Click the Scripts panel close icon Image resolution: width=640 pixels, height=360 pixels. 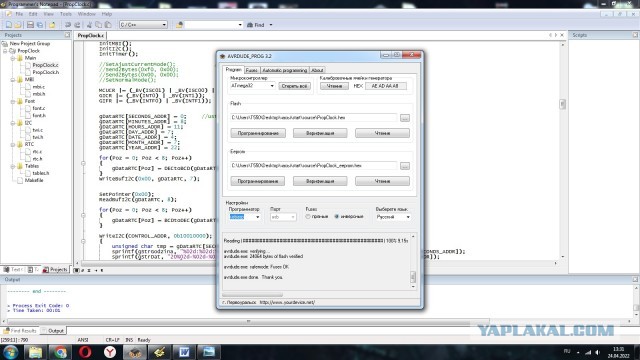636,35
